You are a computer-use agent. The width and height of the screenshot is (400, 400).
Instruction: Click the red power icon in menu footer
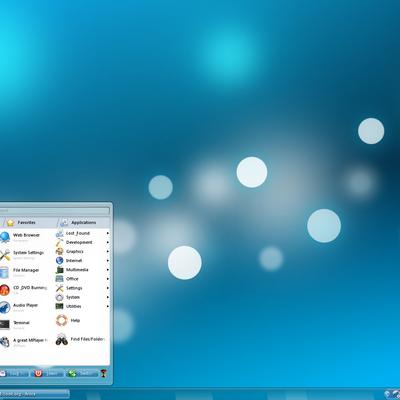pyautogui.click(x=38, y=373)
